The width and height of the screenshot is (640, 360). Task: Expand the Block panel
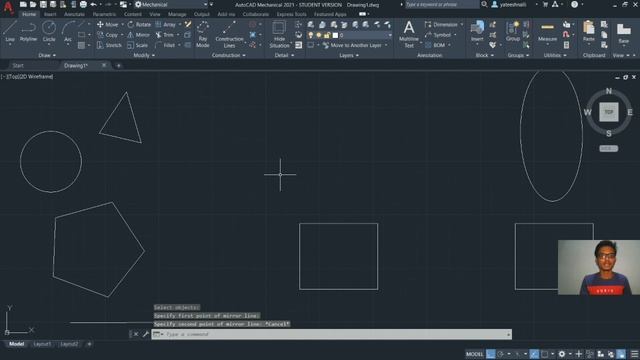tap(484, 55)
